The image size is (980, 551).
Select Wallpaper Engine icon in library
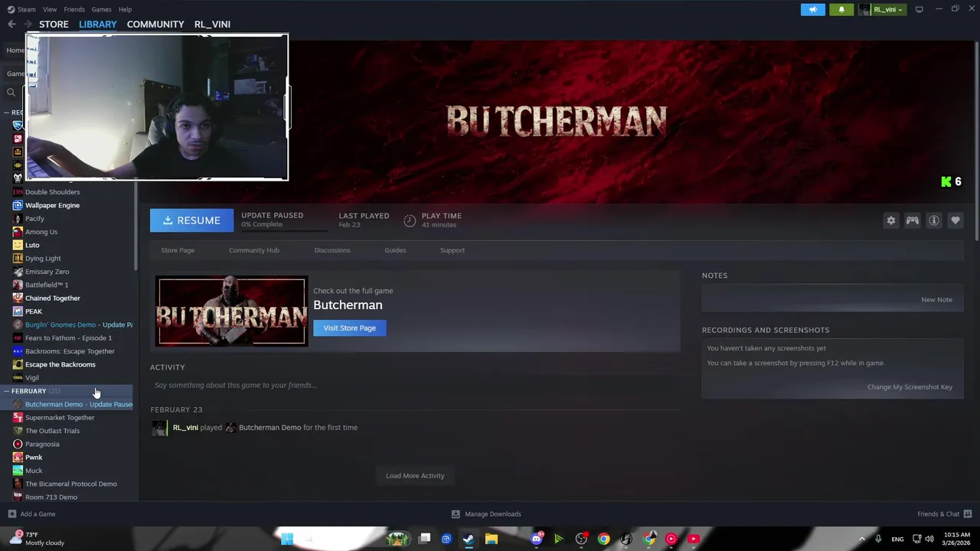pos(18,205)
